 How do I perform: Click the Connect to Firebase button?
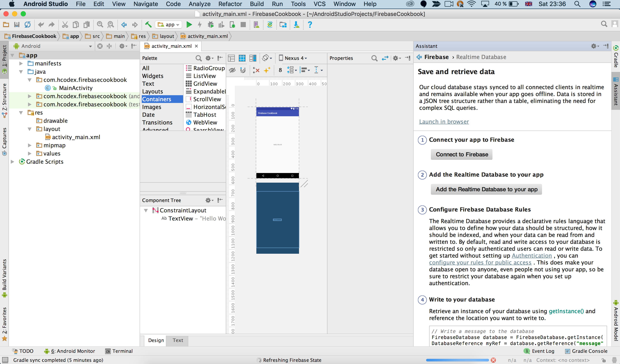[462, 154]
